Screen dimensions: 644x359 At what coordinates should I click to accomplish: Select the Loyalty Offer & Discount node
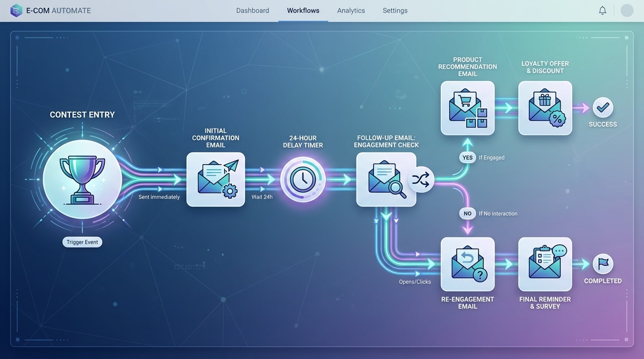[545, 108]
